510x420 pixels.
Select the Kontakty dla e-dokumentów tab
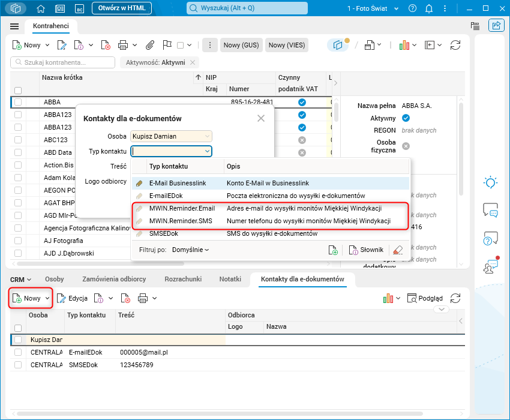(302, 279)
